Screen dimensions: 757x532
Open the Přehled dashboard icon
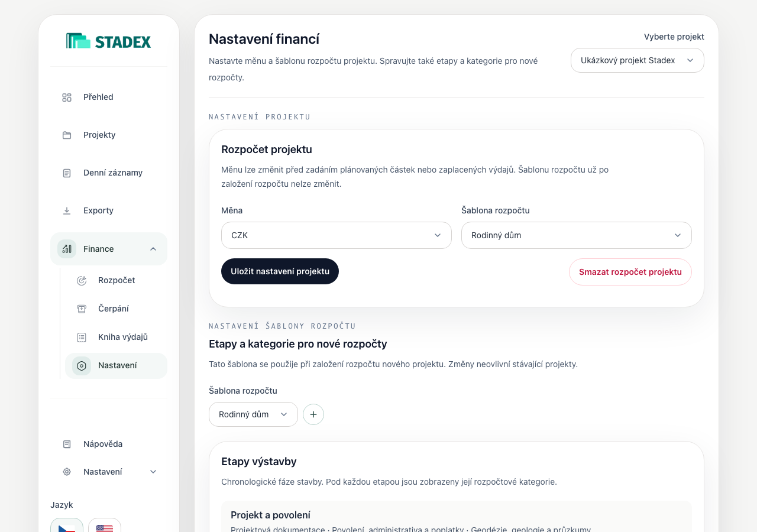click(67, 98)
